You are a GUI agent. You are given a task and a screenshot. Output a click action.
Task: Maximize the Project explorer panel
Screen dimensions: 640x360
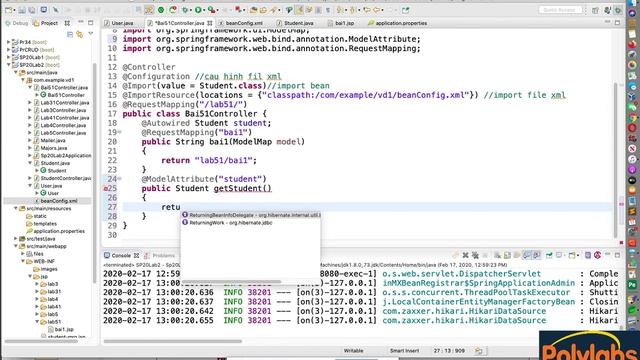(91, 23)
